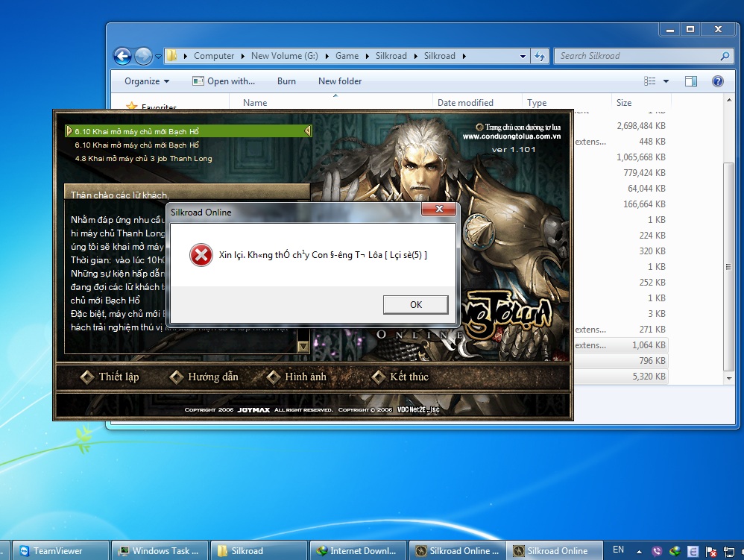Show hidden system tray icons
The height and width of the screenshot is (560, 744).
pyautogui.click(x=639, y=551)
